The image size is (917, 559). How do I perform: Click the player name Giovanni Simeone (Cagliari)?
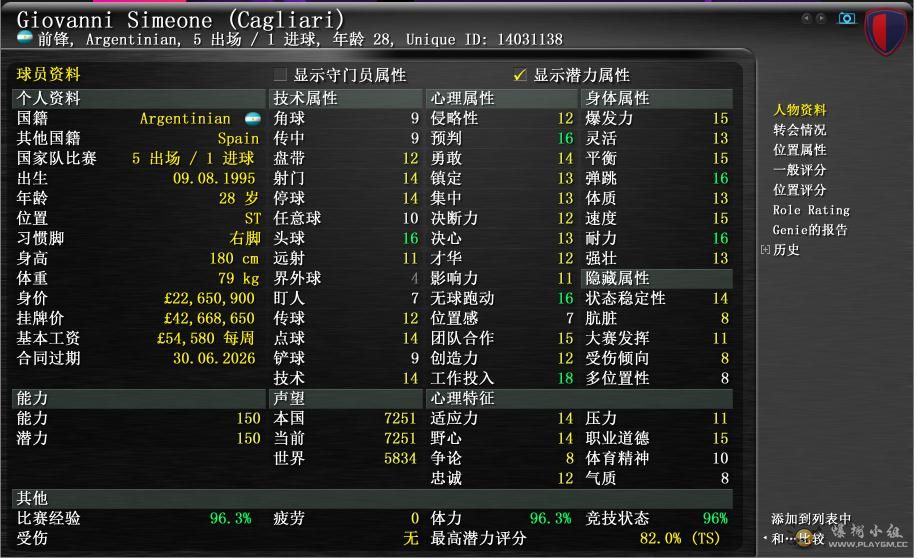[x=180, y=20]
